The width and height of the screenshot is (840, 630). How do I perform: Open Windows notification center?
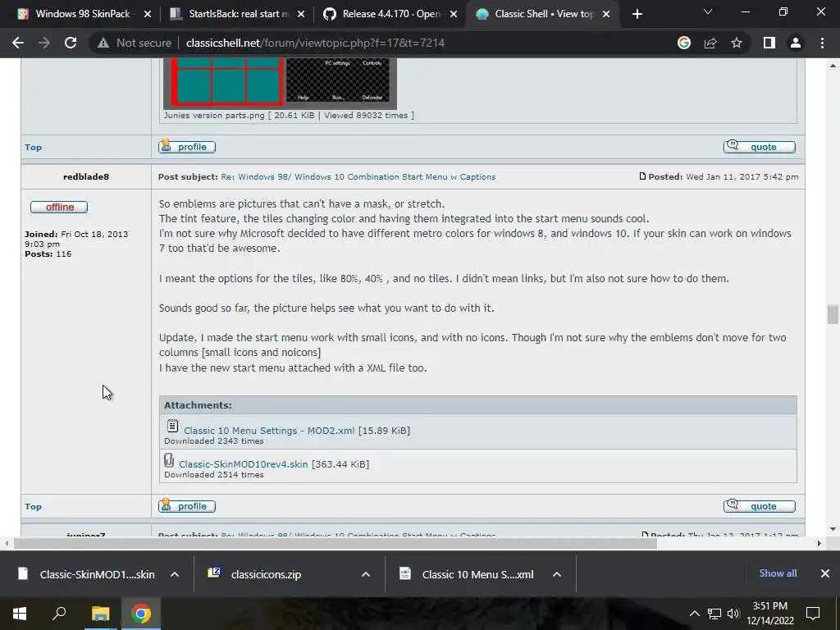tap(813, 614)
